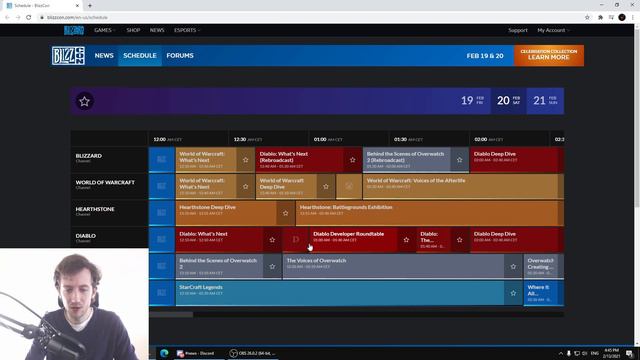Viewport: 640px width, 360px height.
Task: Close the Schedule - BlizzCon tab
Action: (77, 6)
